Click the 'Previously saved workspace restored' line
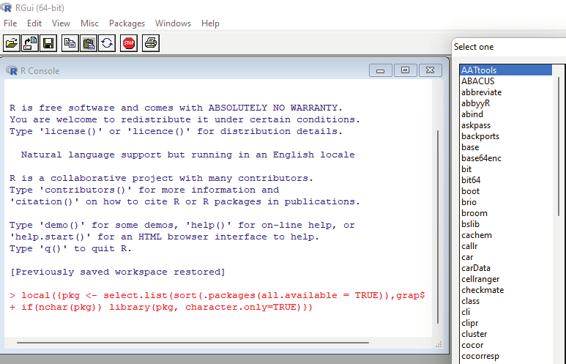Image resolution: width=566 pixels, height=364 pixels. tap(118, 272)
